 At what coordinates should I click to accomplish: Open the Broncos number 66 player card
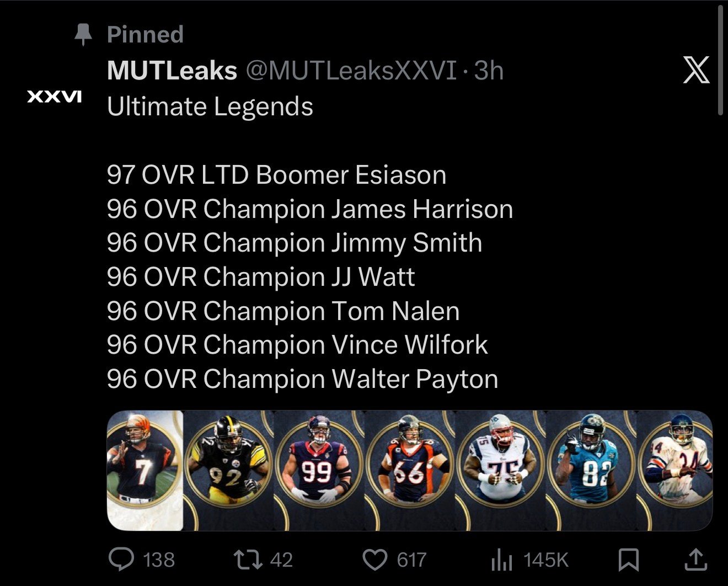[410, 471]
